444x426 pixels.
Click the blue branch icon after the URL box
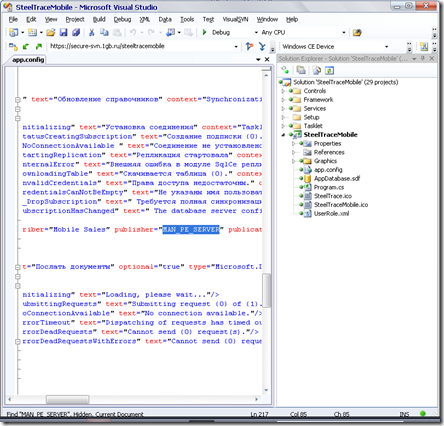click(x=262, y=46)
